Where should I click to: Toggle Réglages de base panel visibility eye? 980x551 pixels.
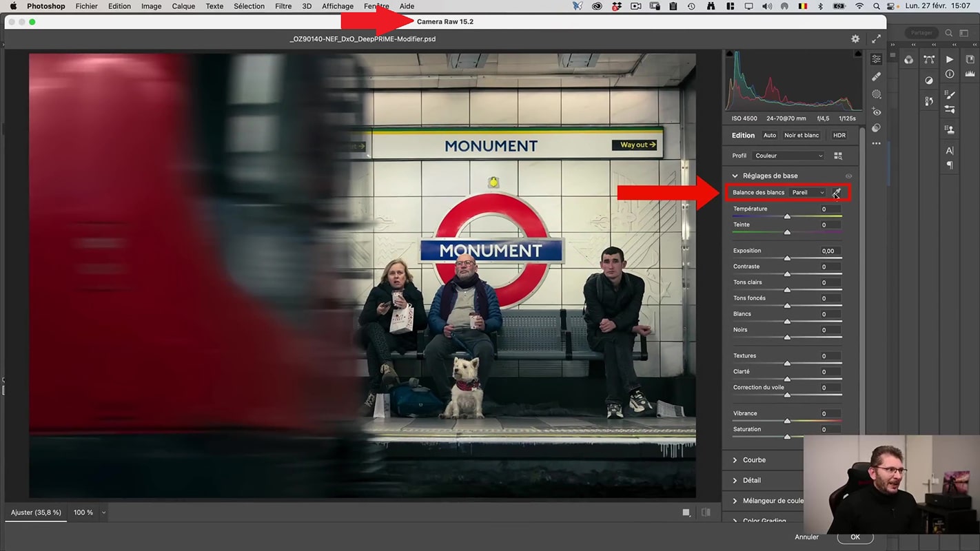[848, 176]
